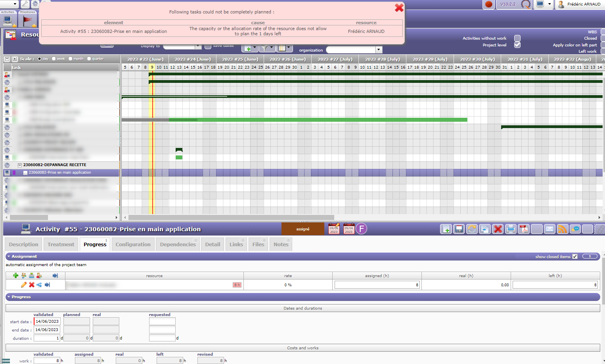The height and width of the screenshot is (364, 605).
Task: Export the activity as PDF
Action: click(524, 229)
